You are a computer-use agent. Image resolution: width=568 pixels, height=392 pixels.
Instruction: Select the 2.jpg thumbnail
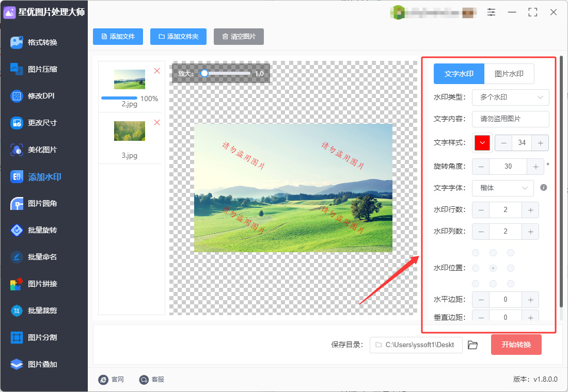[129, 79]
